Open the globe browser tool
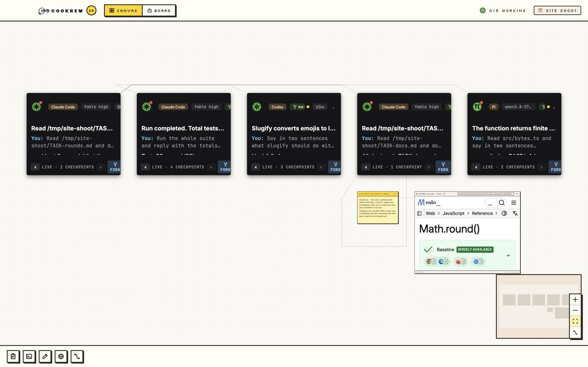The image size is (588, 367). click(61, 357)
